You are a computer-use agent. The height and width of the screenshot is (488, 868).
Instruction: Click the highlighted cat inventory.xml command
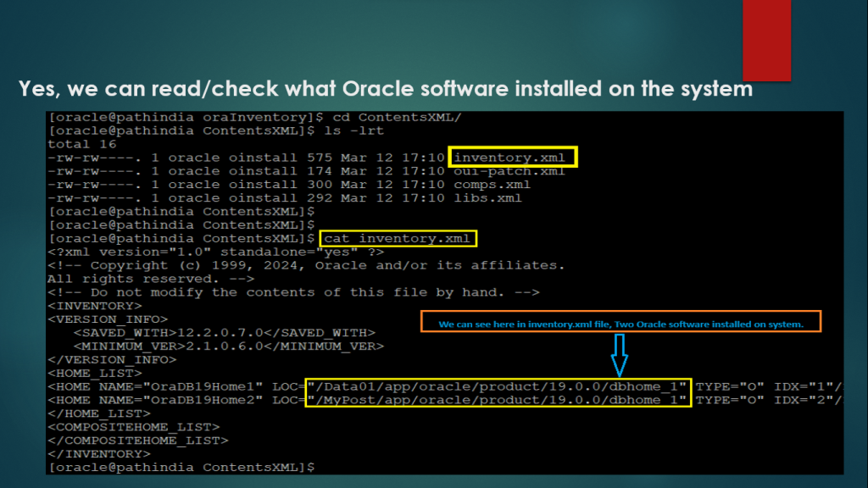(x=400, y=239)
